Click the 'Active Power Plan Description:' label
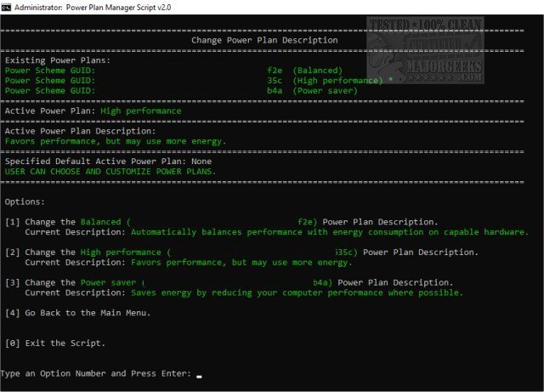 tap(81, 131)
